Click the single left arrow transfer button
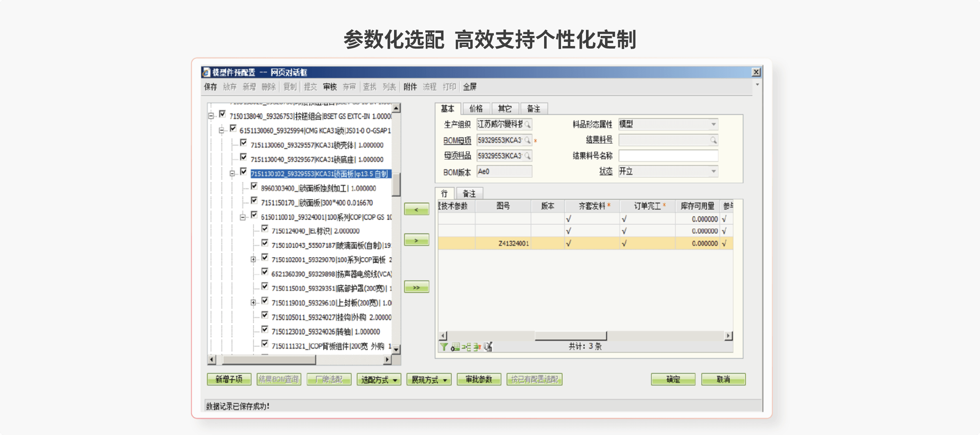 (416, 209)
